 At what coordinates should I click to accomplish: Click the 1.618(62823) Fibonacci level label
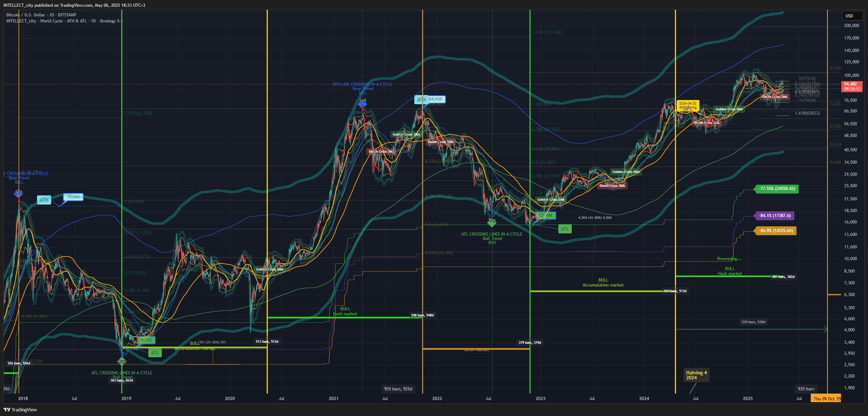point(807,113)
